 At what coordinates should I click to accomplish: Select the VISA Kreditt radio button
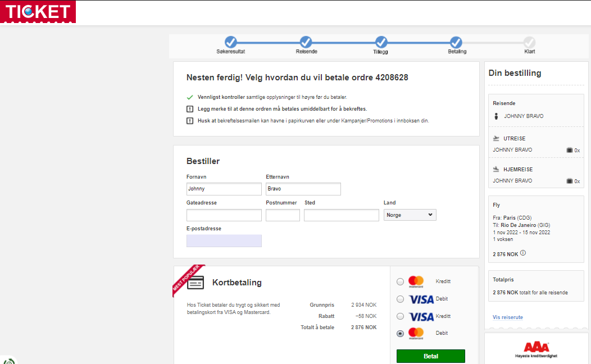[x=401, y=316]
